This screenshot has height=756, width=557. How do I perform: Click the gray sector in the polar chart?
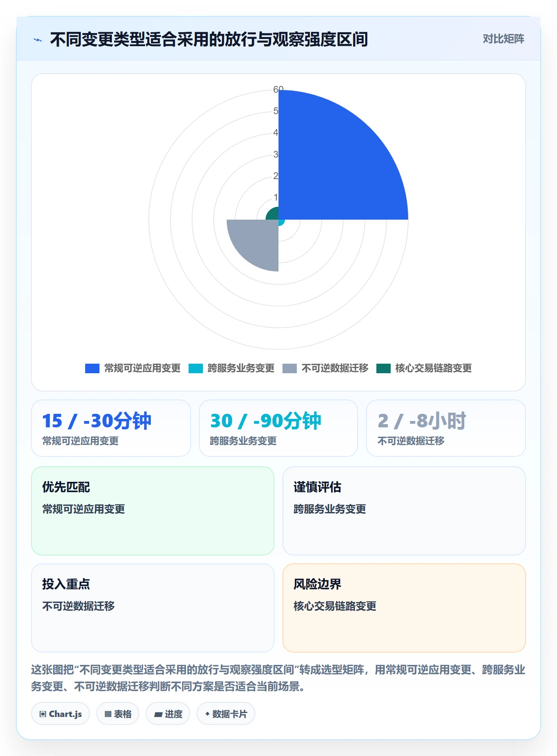point(259,240)
